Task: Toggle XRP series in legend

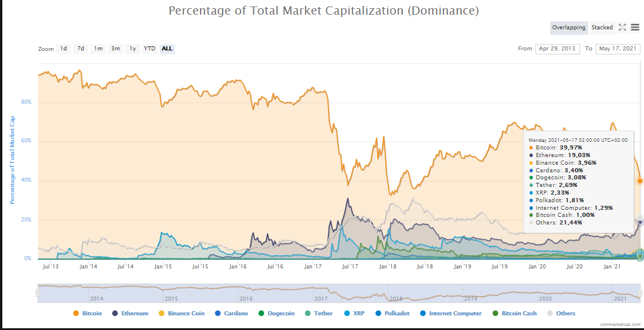Action: [354, 313]
